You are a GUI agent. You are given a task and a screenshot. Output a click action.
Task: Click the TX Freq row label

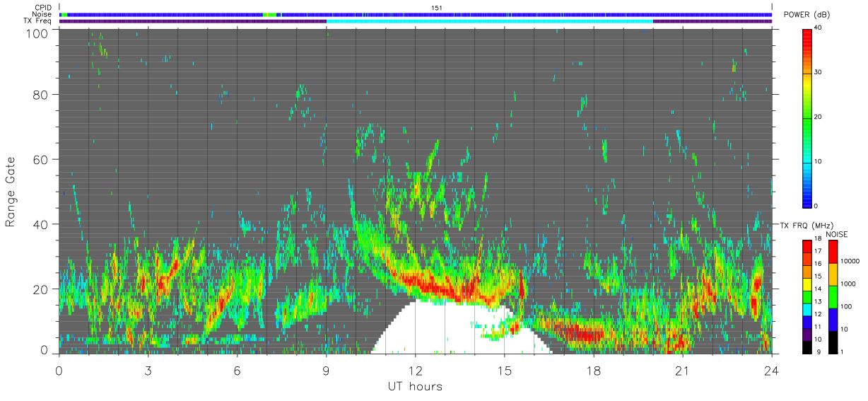click(x=37, y=21)
